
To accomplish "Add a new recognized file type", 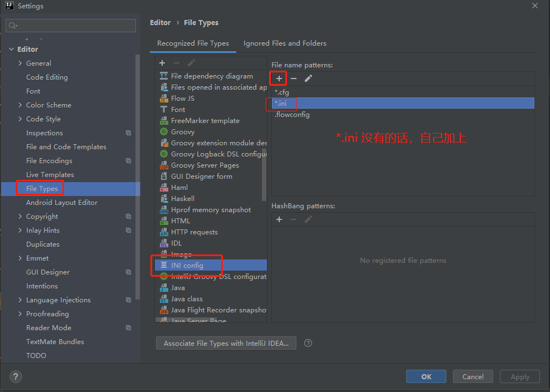I will pos(162,63).
